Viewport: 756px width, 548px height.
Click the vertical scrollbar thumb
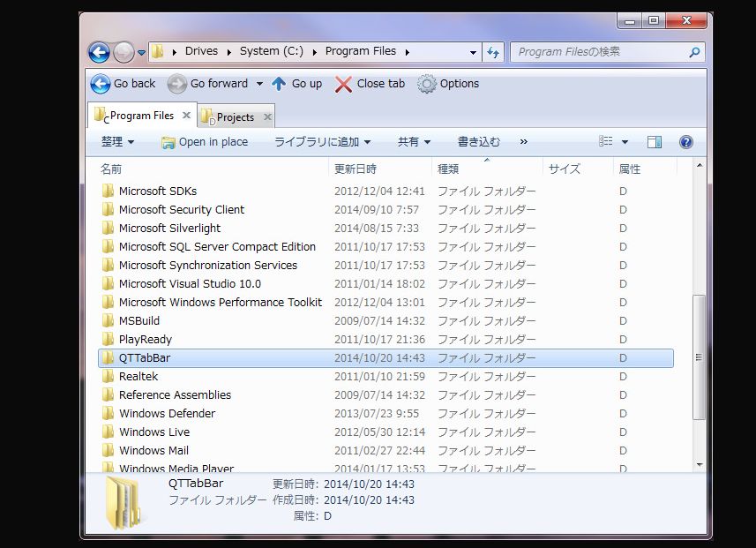pyautogui.click(x=700, y=357)
